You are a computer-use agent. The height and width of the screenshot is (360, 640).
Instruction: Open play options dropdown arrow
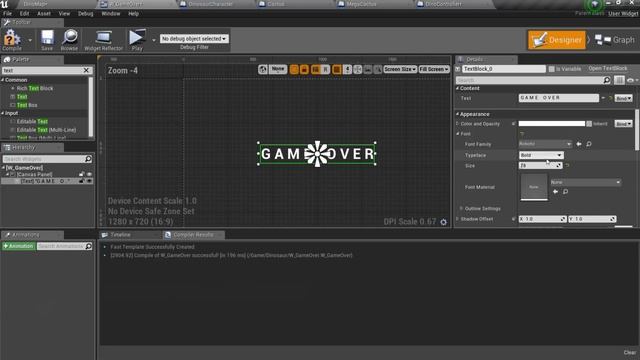coord(153,40)
